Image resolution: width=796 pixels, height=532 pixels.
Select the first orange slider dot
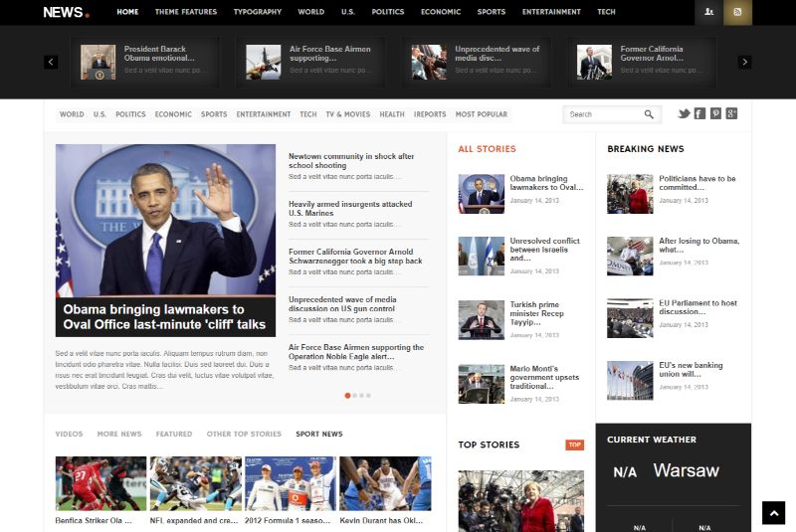point(347,396)
